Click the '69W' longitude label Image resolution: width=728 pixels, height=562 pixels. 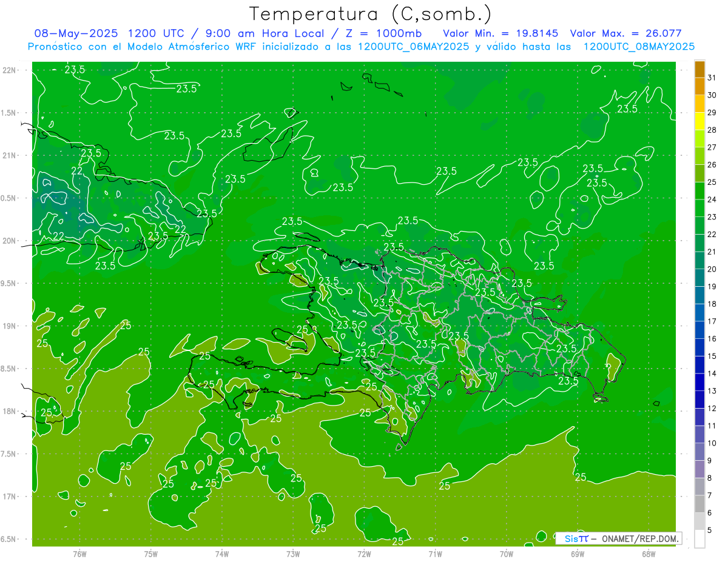[578, 553]
